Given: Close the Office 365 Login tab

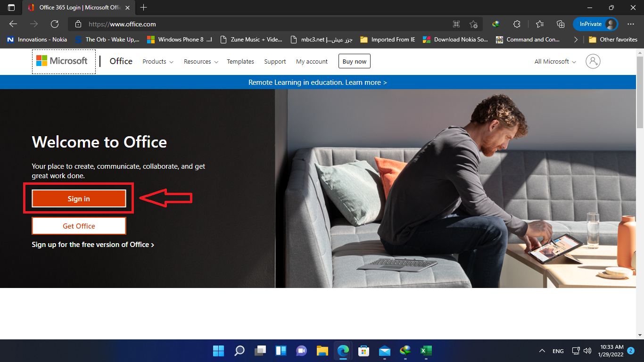Looking at the screenshot, I should (127, 8).
